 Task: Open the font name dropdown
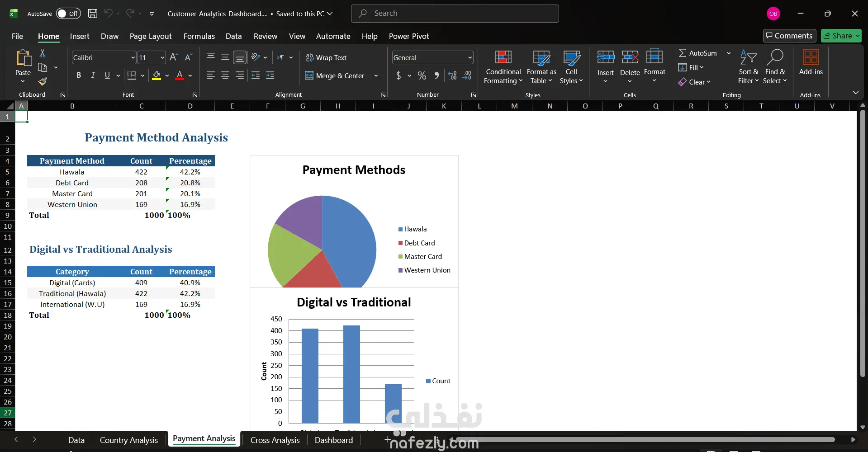click(133, 58)
